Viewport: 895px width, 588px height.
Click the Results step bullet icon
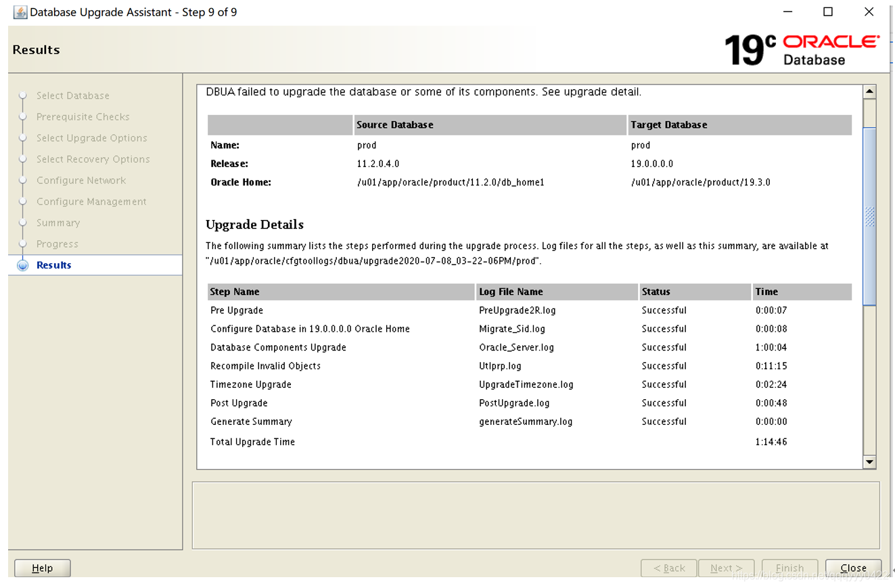coord(23,265)
